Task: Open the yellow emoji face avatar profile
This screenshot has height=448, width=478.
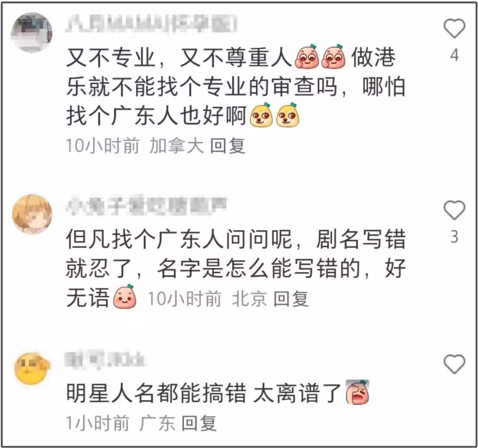Action: pos(32,368)
